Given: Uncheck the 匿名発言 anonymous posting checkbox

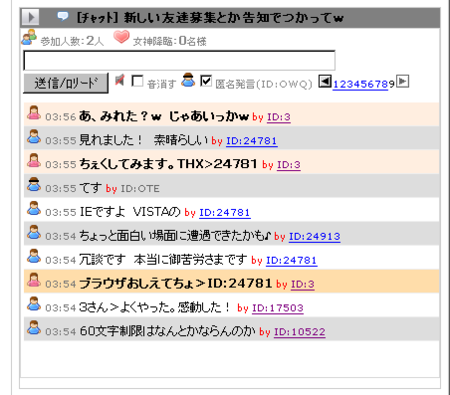Looking at the screenshot, I should point(206,81).
